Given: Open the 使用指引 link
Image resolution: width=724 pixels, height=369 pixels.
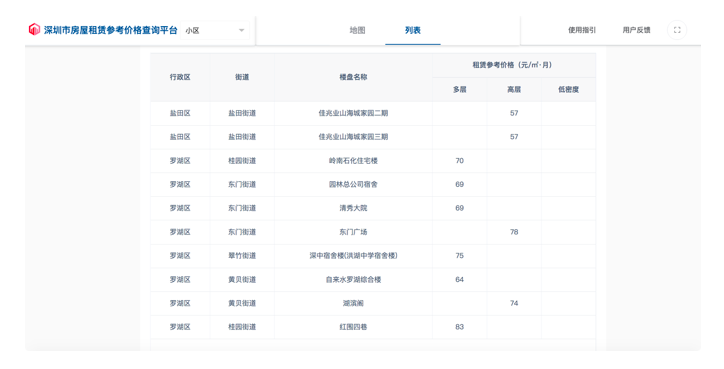Looking at the screenshot, I should pos(582,30).
